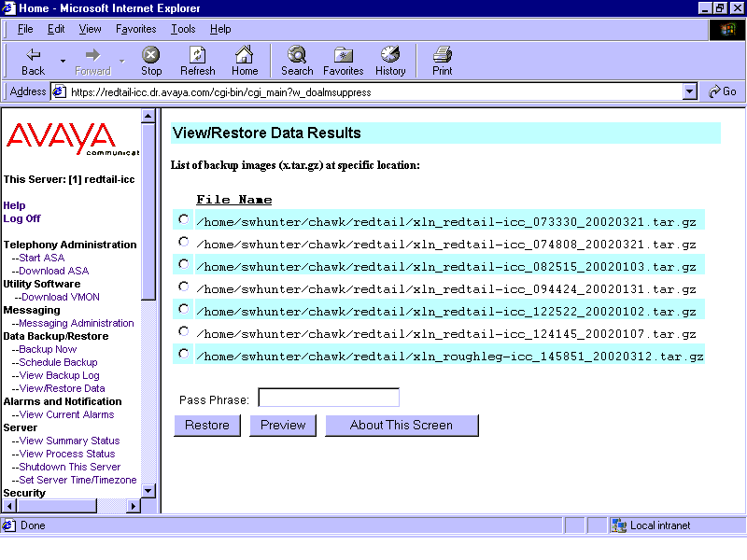This screenshot has width=747, height=560.
Task: Open the Backup Now link
Action: (48, 349)
